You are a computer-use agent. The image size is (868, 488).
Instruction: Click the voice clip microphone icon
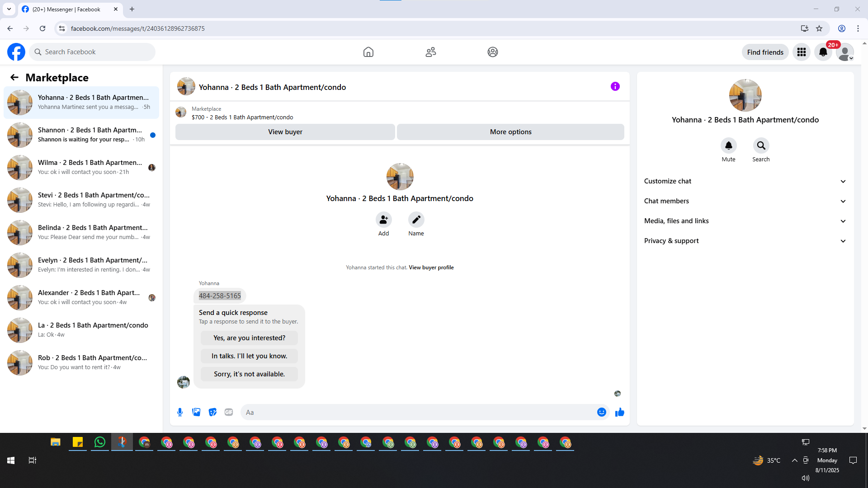[180, 412]
